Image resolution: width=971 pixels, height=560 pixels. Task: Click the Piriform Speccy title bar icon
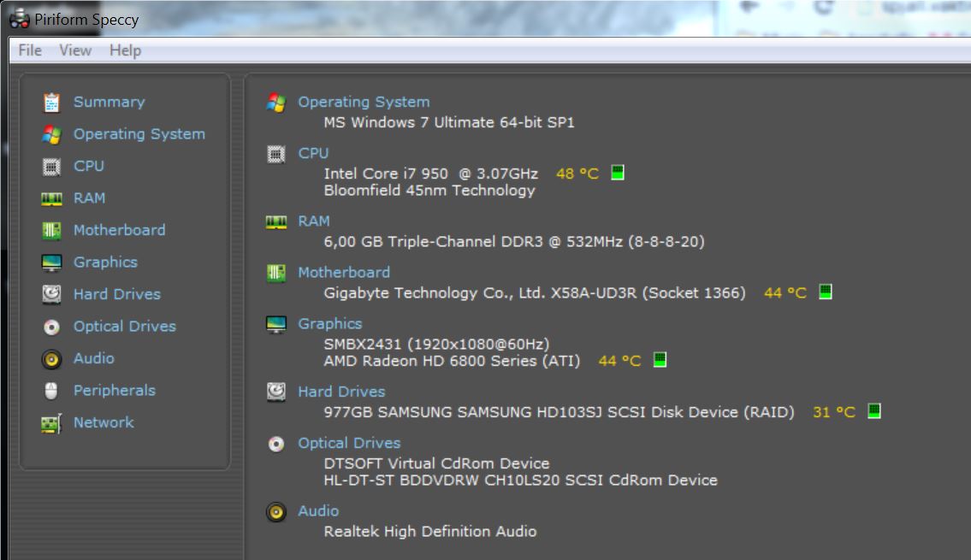[x=20, y=19]
